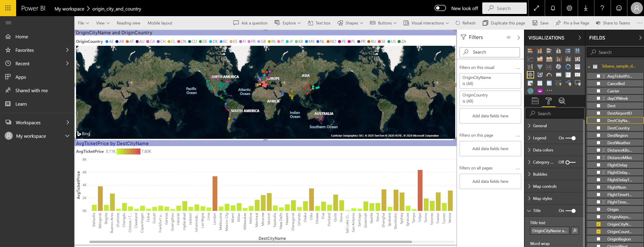644x247 pixels.
Task: Open Mobile layout
Action: (160, 23)
